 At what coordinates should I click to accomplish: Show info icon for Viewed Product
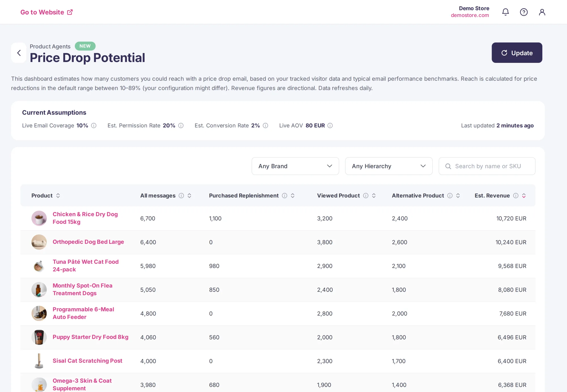[x=366, y=195]
